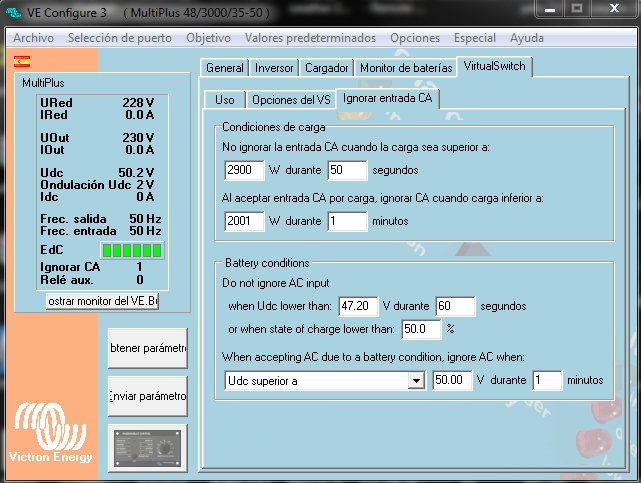Switch to the Cargador tab
This screenshot has width=641, height=483.
[327, 67]
